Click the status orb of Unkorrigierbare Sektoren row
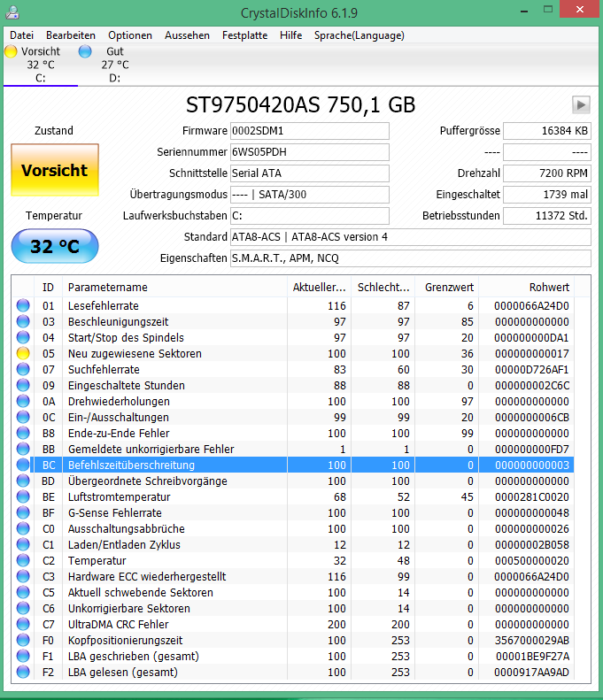603x700 pixels. [23, 608]
